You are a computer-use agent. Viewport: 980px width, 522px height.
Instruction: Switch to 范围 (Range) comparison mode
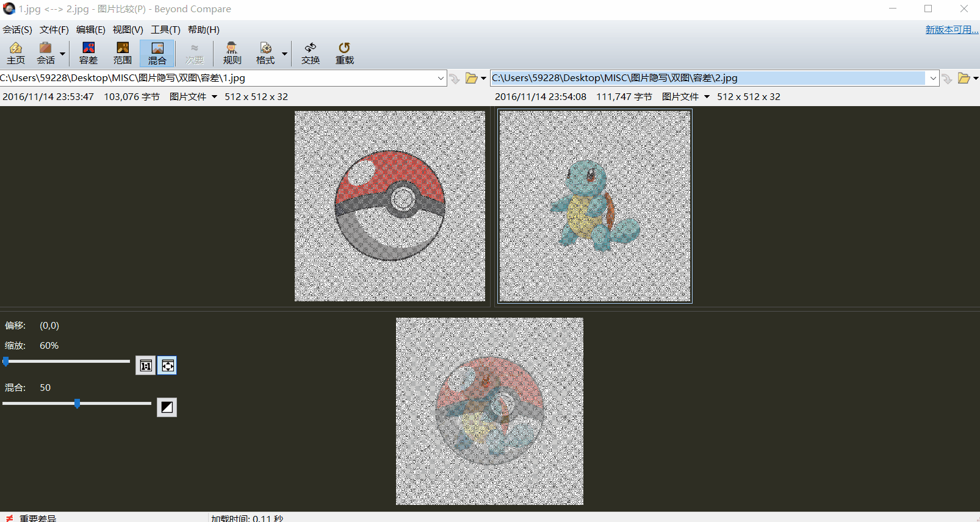pyautogui.click(x=123, y=53)
